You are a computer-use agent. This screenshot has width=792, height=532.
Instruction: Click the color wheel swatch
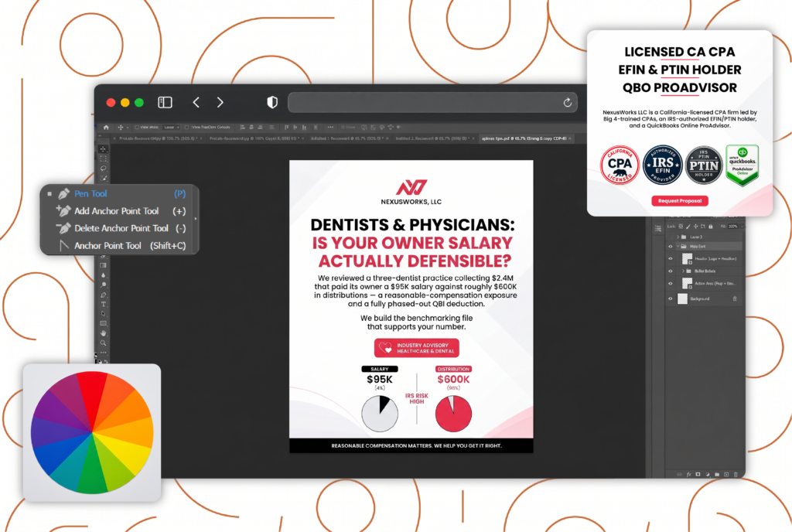pyautogui.click(x=92, y=432)
